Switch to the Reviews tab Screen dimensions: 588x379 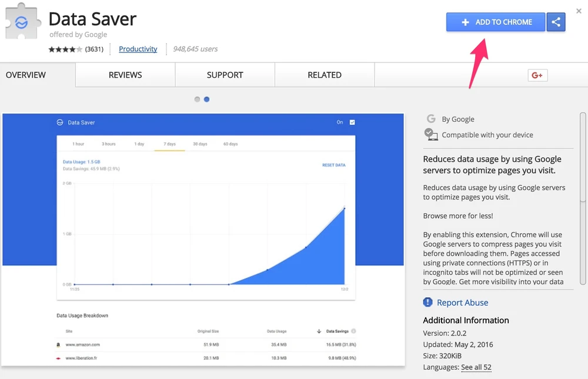pos(125,75)
